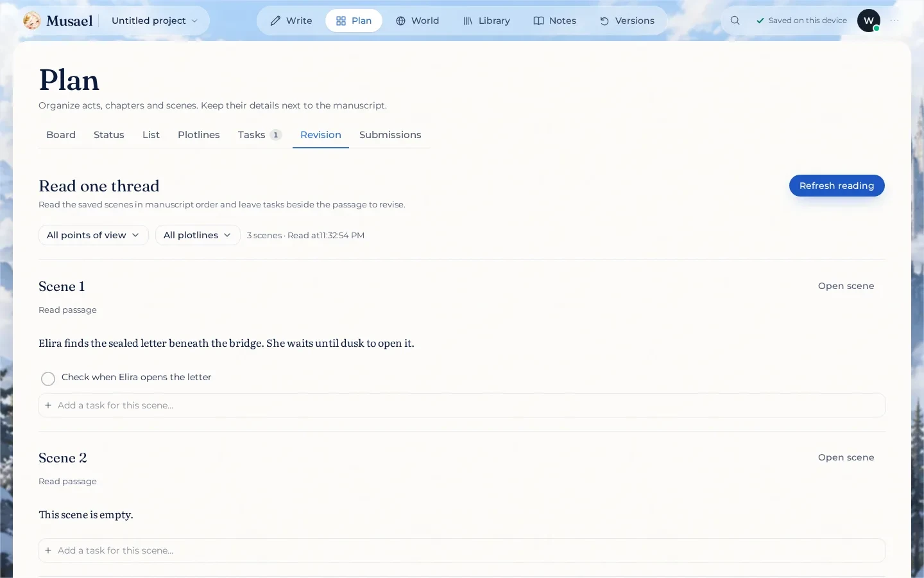Open the Submissions tab
The width and height of the screenshot is (924, 578).
click(x=390, y=135)
